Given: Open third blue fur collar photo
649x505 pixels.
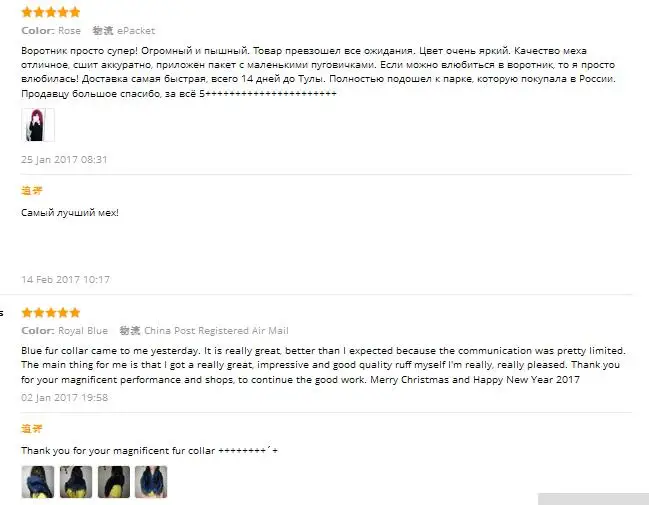Looking at the screenshot, I should point(114,482).
